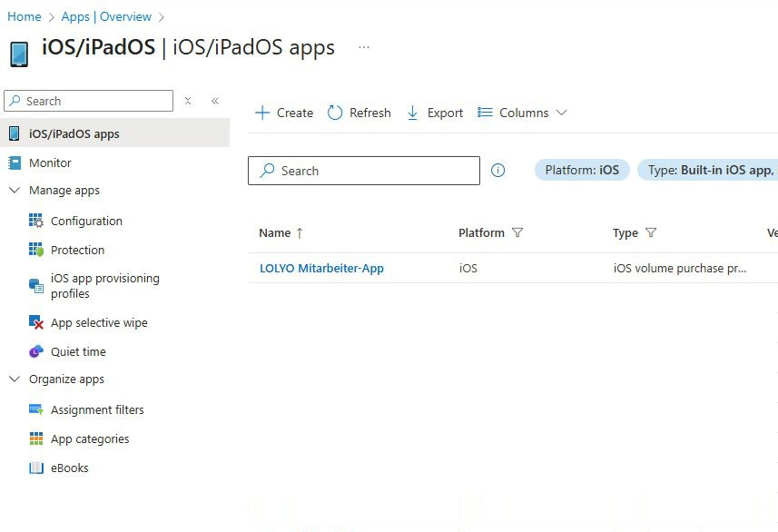Screen dimensions: 778x532
Task: Click Create to add a new app
Action: click(x=283, y=113)
